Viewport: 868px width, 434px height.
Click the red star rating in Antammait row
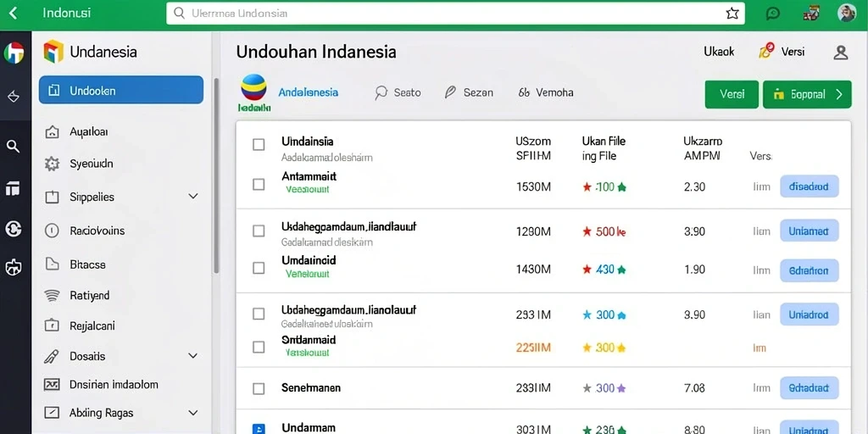[x=587, y=187]
